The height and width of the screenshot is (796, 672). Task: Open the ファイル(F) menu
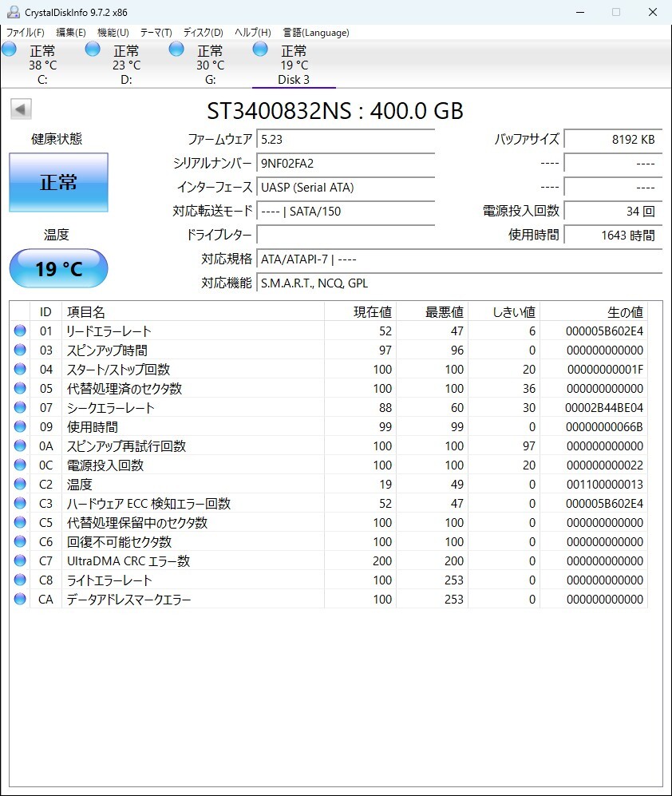coord(26,33)
